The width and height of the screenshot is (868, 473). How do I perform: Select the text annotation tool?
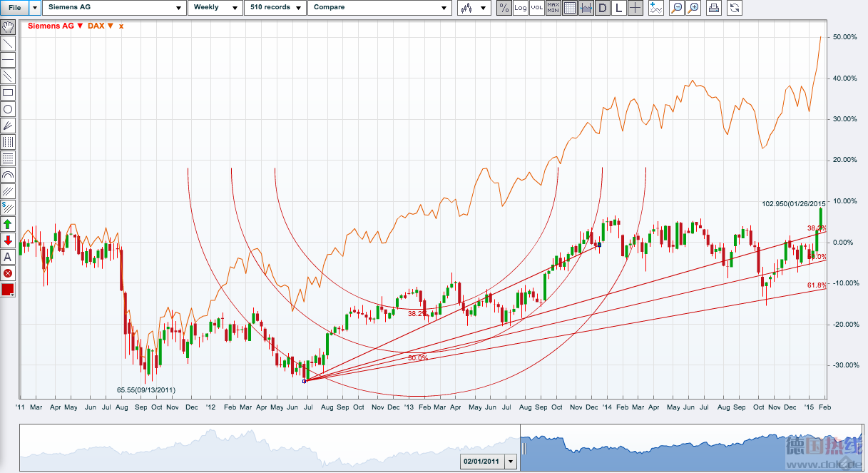pyautogui.click(x=8, y=257)
